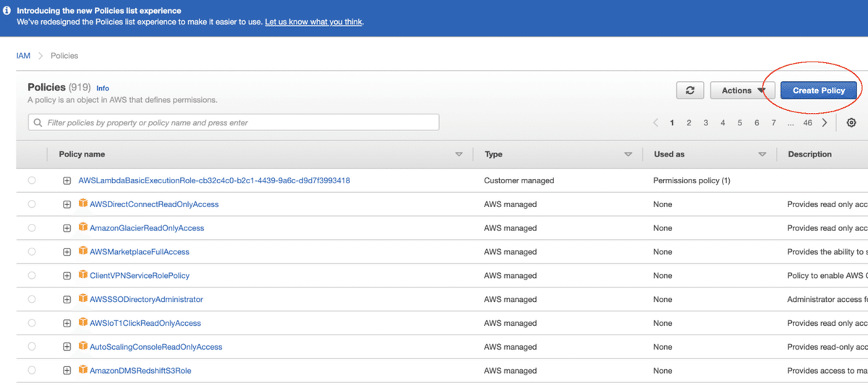This screenshot has height=386, width=868.
Task: Open the table preferences gear icon
Action: coord(851,123)
